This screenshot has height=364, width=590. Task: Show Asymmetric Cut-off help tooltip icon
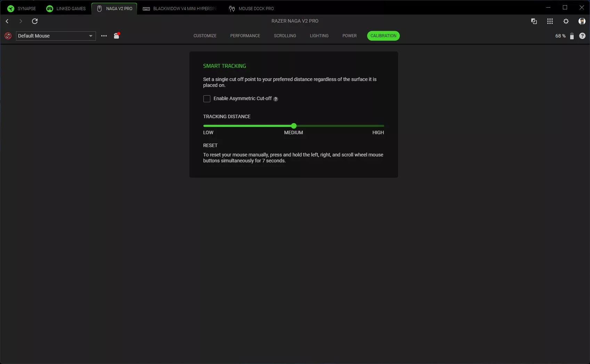276,99
